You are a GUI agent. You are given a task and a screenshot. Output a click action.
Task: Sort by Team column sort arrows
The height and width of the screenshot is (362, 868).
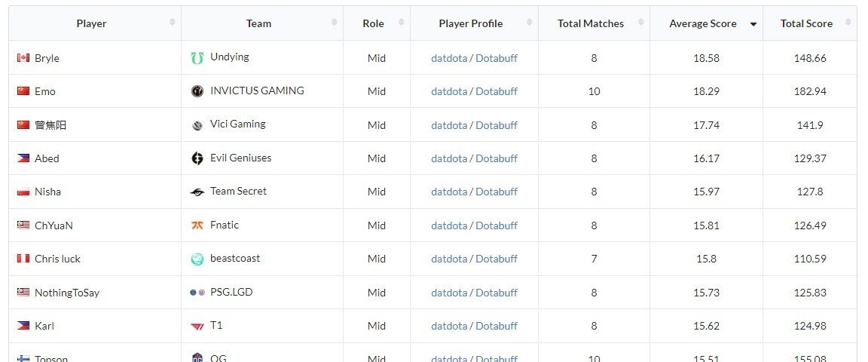point(335,22)
